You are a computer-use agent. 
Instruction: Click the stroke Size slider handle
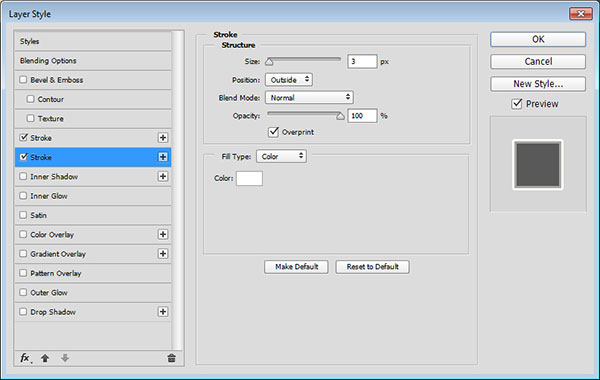(x=269, y=62)
